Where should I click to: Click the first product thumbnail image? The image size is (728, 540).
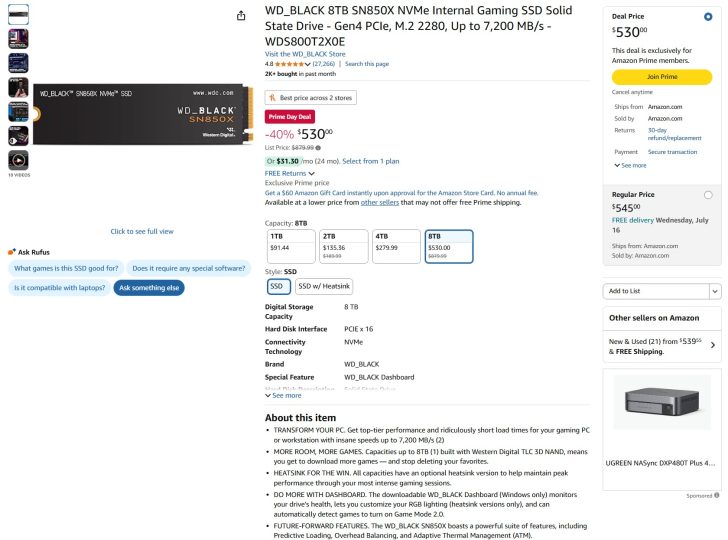19,14
